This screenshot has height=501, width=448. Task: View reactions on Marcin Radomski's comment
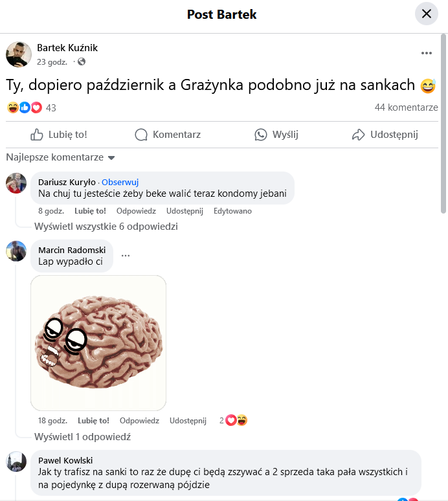(x=234, y=420)
